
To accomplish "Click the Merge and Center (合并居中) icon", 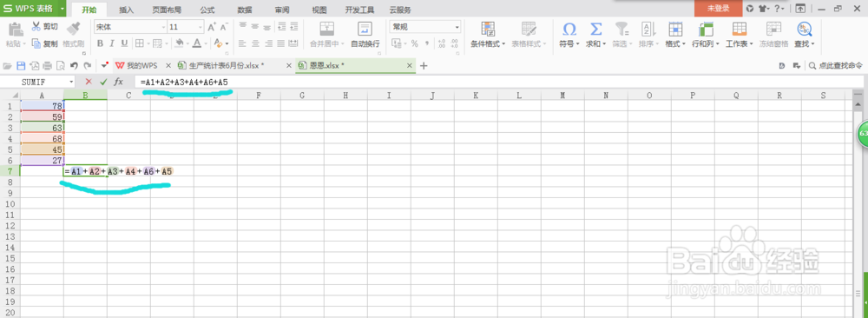I will coord(327,29).
